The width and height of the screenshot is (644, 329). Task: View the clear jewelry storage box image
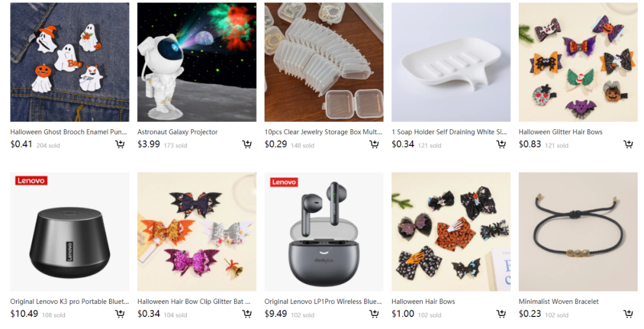[x=324, y=62]
